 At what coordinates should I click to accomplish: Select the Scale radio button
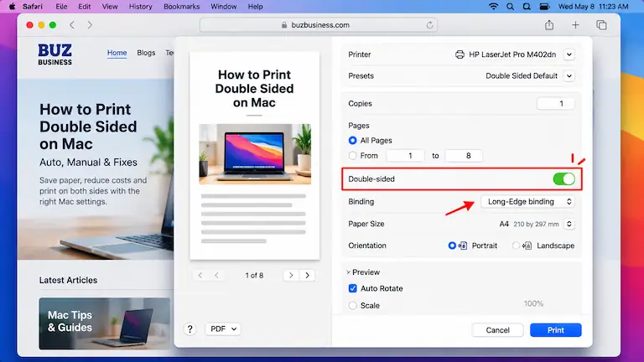click(x=352, y=305)
